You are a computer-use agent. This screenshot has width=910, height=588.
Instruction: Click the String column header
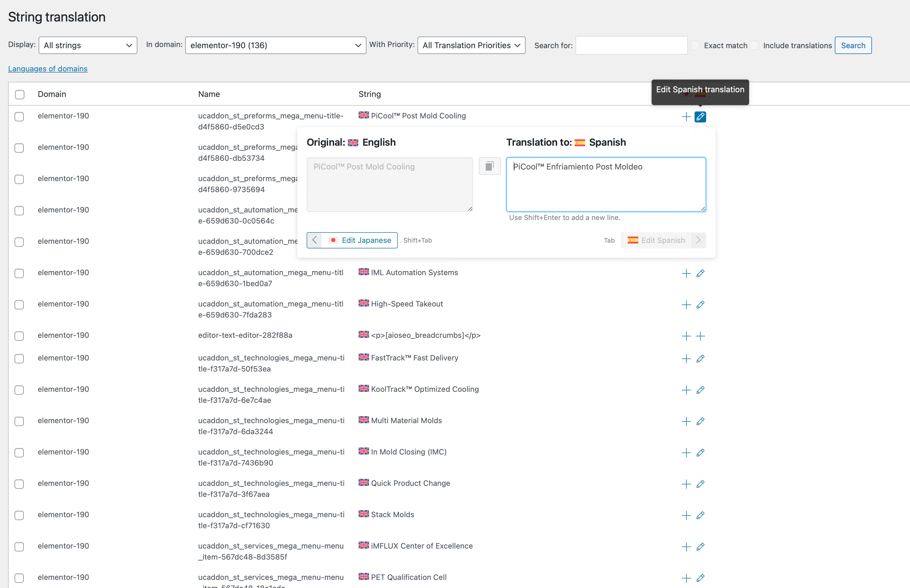(x=369, y=94)
